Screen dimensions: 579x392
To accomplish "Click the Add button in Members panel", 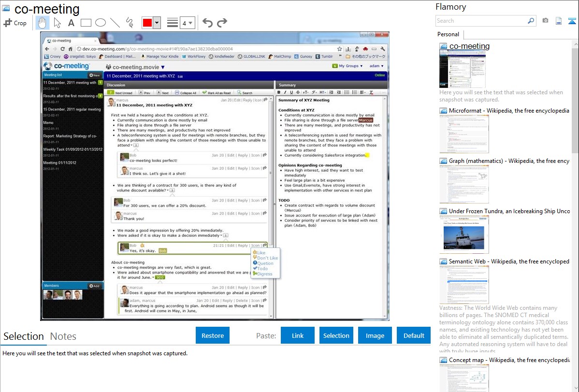I will click(94, 286).
